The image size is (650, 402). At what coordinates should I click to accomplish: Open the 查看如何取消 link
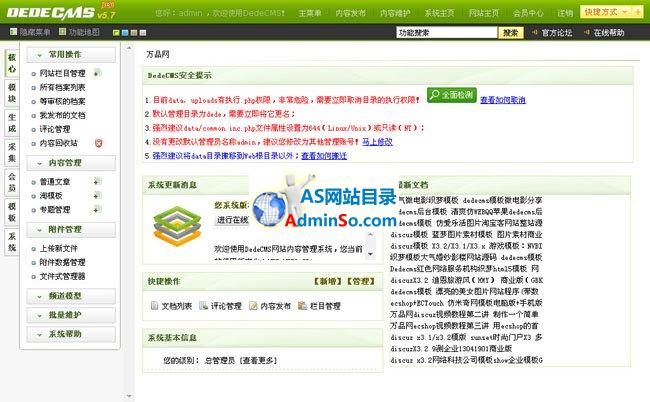[x=503, y=100]
